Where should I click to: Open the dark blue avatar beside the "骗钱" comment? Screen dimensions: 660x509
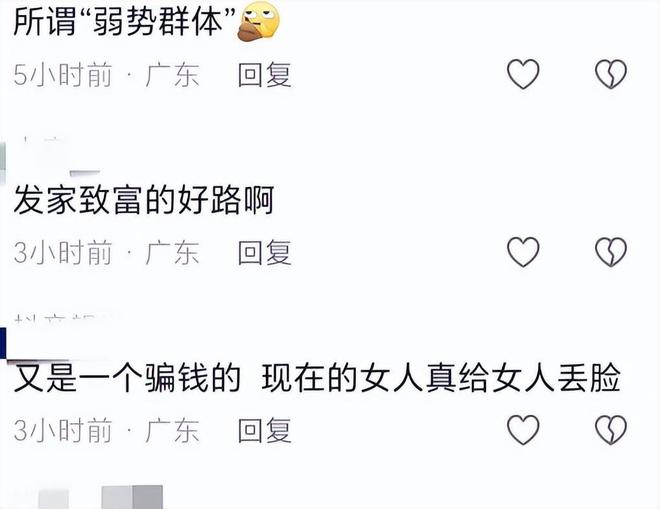[x=3, y=343]
